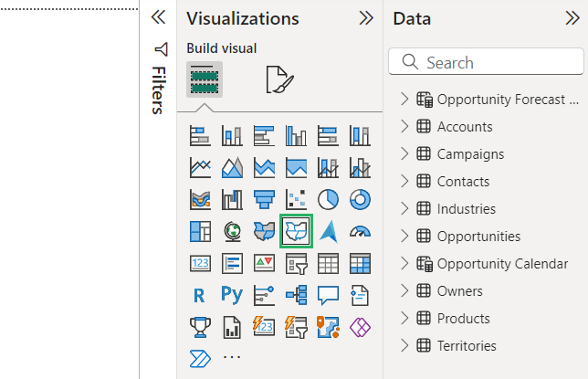
Task: Choose the Funnel chart visual
Action: click(265, 199)
